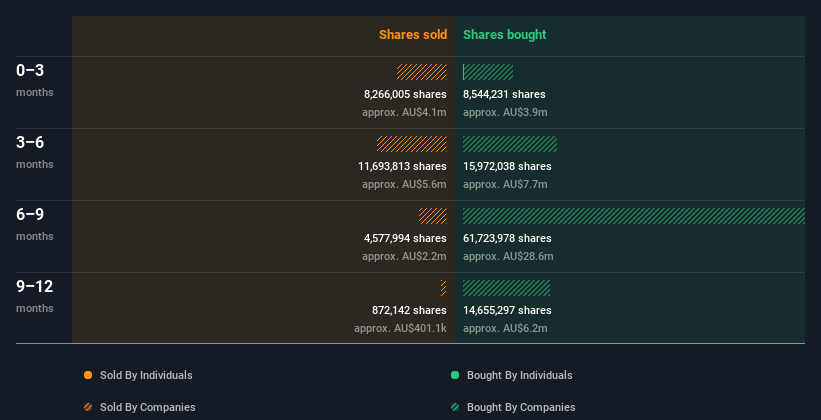The height and width of the screenshot is (420, 821).
Task: Click the hatched Bought By Companies legend icon
Action: pyautogui.click(x=455, y=407)
